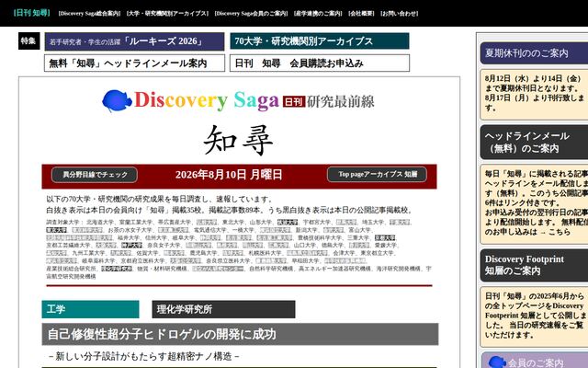Open Discovery Footprint 知層のご案内 sidebar heading

pos(534,265)
